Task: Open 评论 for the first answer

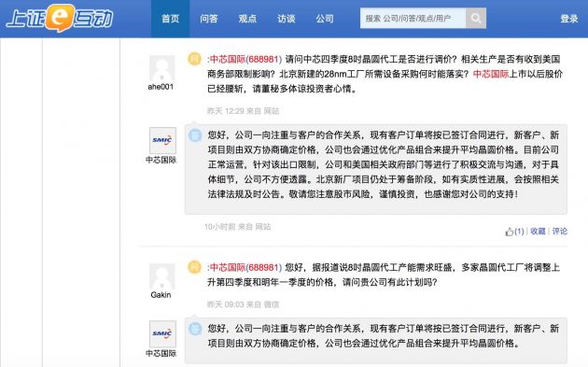Action: pos(559,232)
